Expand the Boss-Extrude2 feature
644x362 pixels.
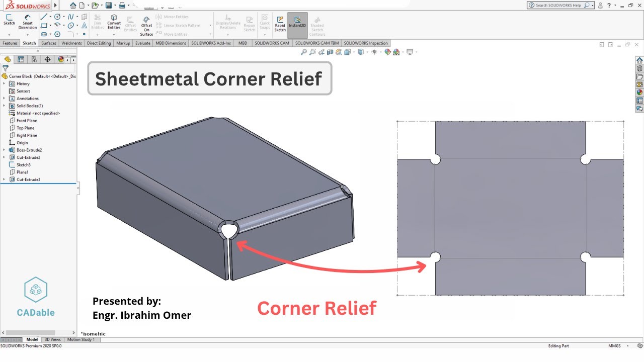point(4,150)
